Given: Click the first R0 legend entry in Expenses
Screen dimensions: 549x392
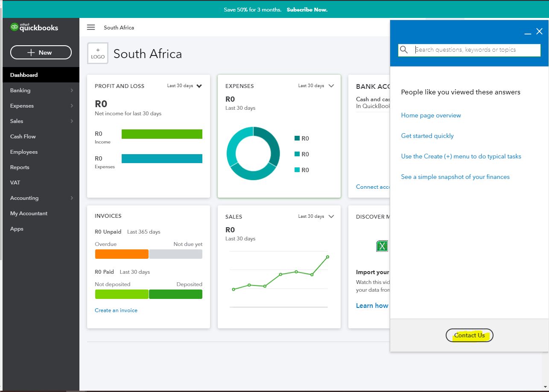Looking at the screenshot, I should (x=302, y=138).
